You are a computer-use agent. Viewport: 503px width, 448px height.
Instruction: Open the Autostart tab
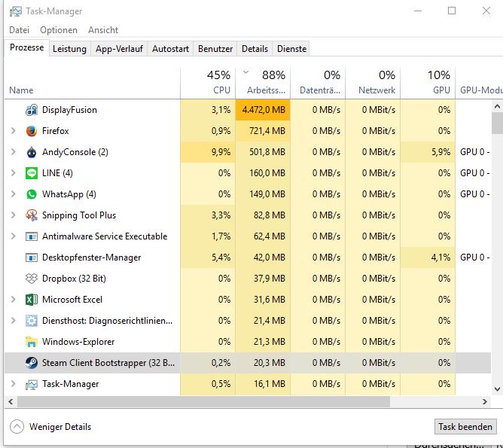170,49
